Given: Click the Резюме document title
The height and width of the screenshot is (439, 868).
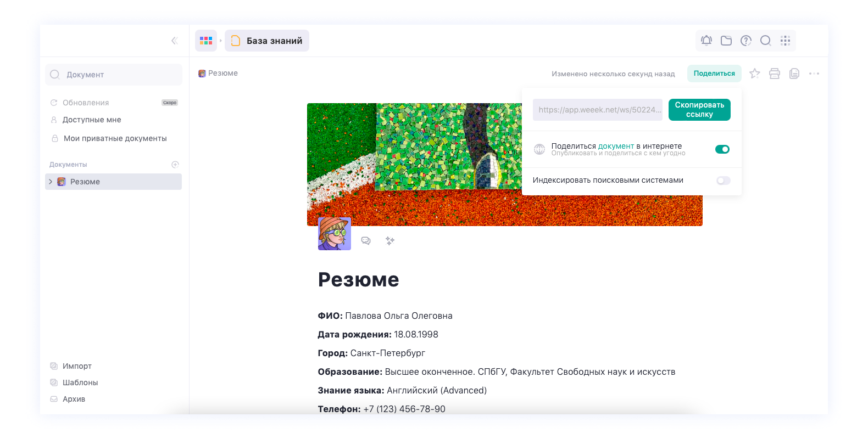Looking at the screenshot, I should point(358,280).
